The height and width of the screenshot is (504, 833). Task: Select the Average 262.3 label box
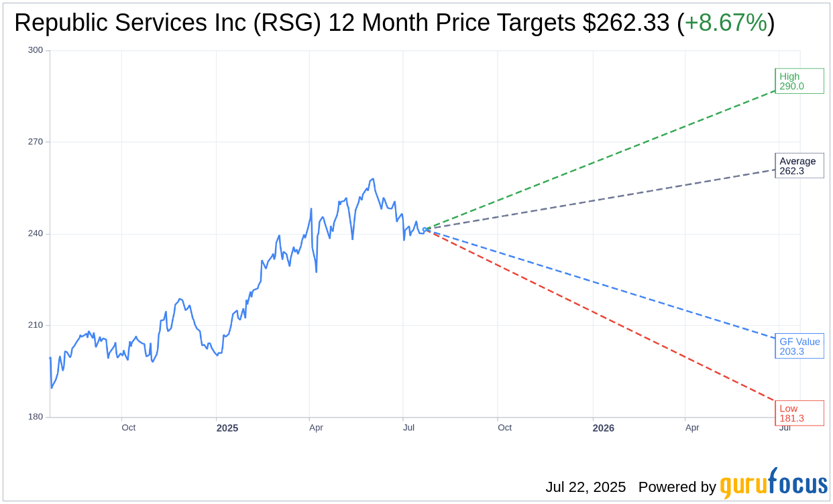coord(799,166)
